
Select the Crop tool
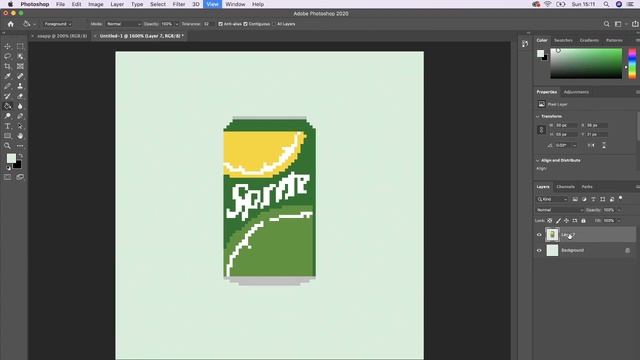(7, 66)
